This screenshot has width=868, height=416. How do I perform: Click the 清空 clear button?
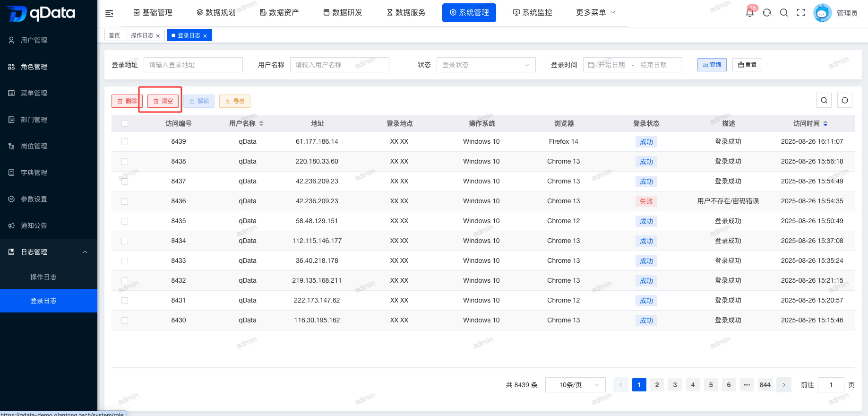163,101
